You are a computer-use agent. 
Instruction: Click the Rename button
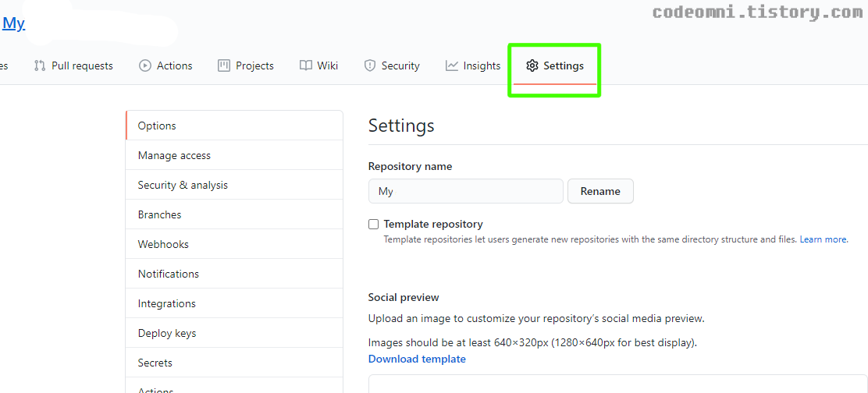[600, 191]
